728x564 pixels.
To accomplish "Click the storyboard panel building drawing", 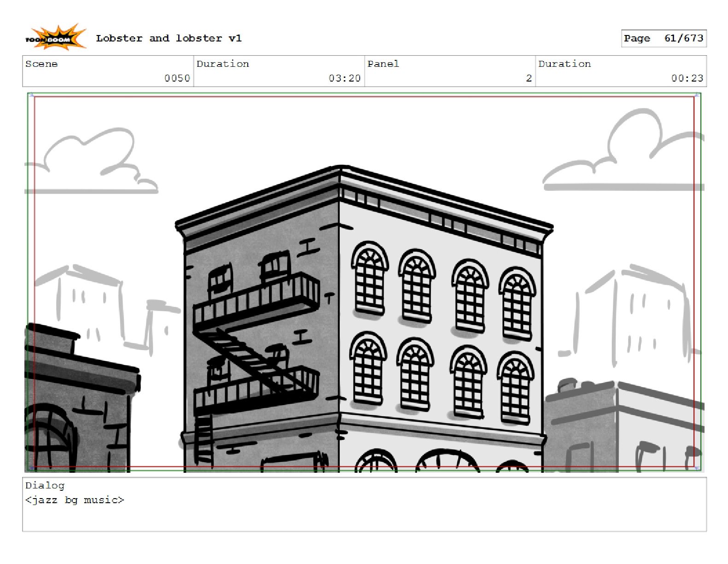I will [x=364, y=282].
